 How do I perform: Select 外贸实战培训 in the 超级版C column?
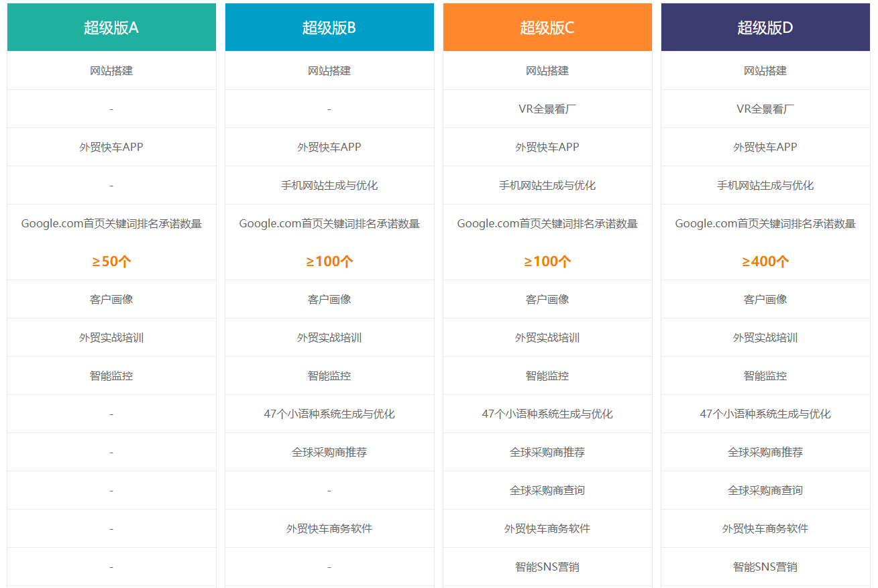point(547,337)
